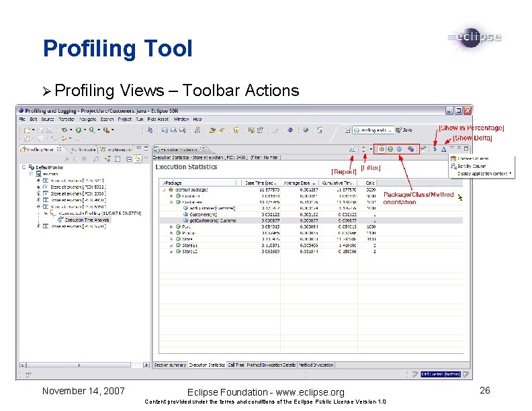532x411 pixels.
Task: Collapse the DefaultMonitor tree node
Action: [x=24, y=167]
